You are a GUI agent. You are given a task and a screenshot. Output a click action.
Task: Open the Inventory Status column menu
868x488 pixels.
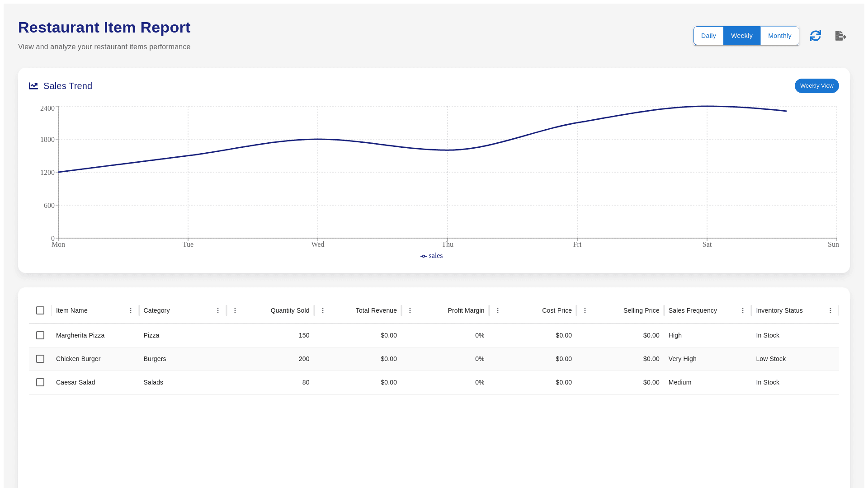(x=830, y=310)
